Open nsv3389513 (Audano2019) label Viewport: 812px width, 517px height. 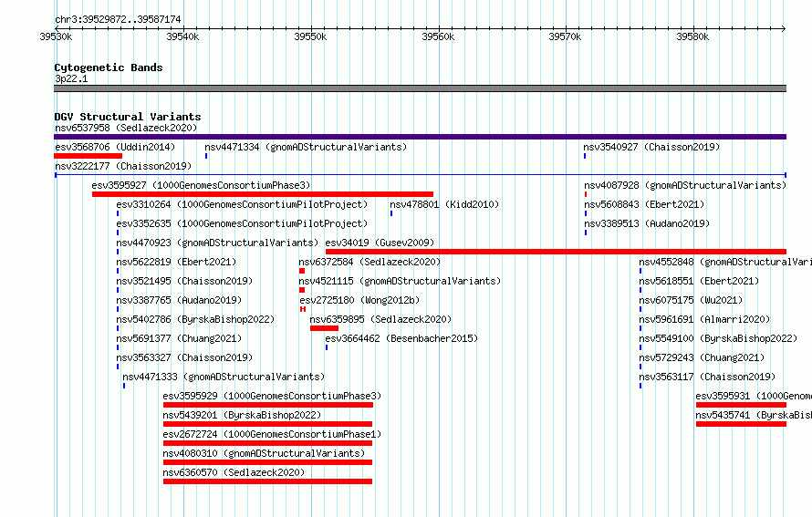coord(647,223)
